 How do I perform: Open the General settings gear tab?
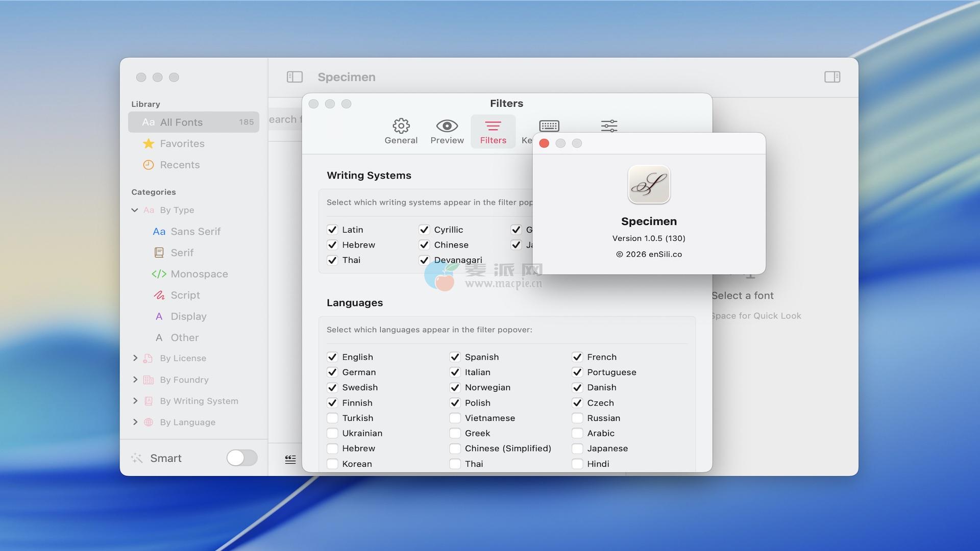[x=401, y=131]
